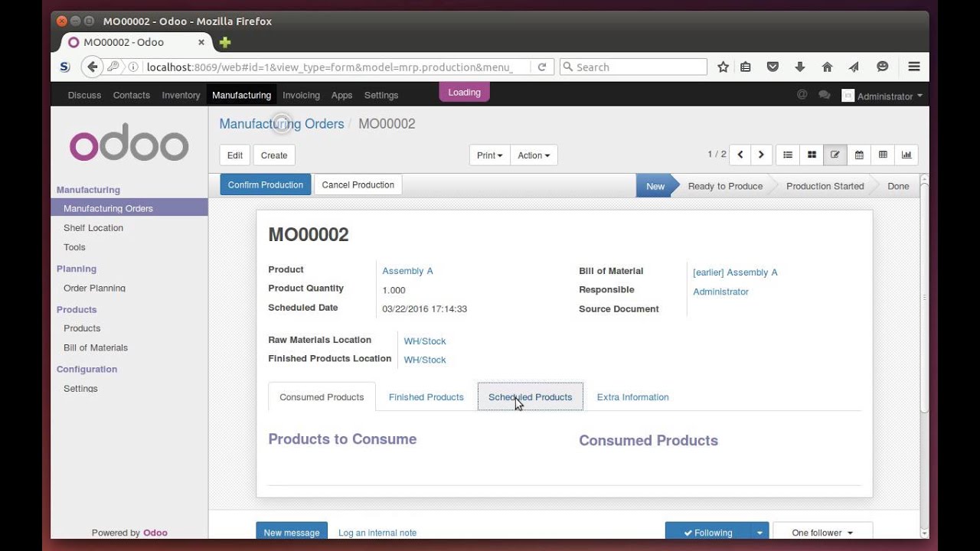Go to previous record arrow
This screenshot has width=980, height=551.
[740, 155]
